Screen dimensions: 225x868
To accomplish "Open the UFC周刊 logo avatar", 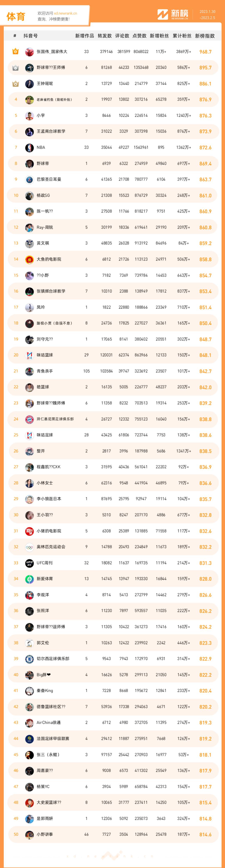I will [29, 563].
